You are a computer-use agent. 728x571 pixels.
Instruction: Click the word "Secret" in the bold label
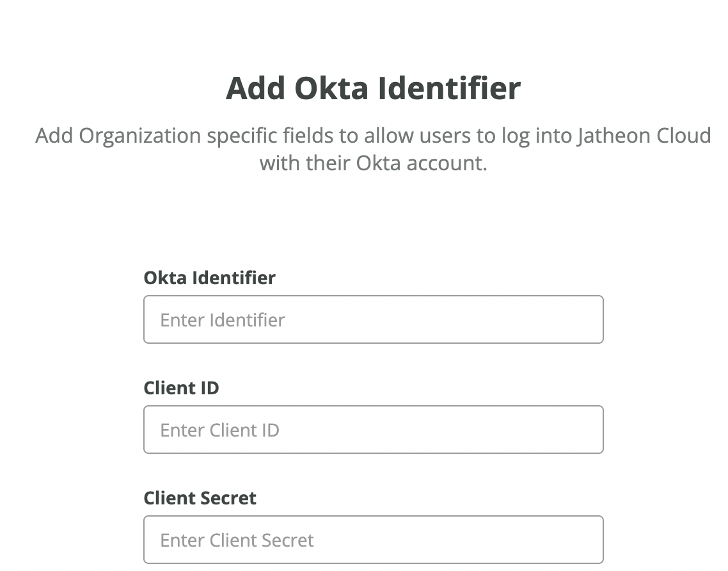coord(229,497)
